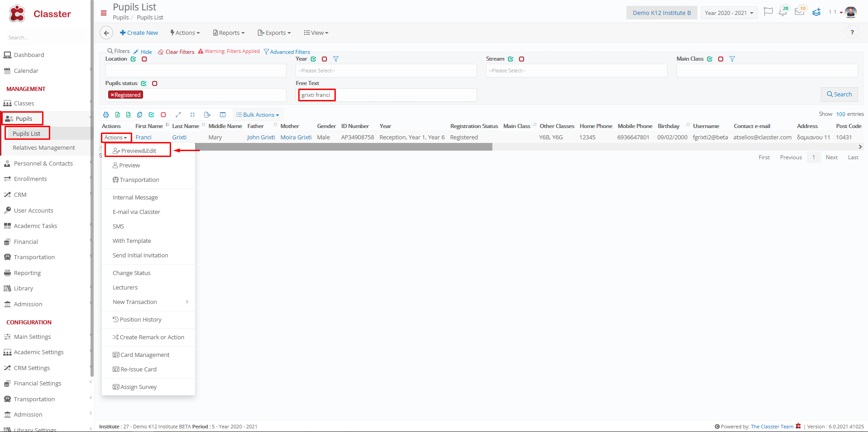868x432 pixels.
Task: Select all Main Class options with the green check
Action: coord(710,59)
